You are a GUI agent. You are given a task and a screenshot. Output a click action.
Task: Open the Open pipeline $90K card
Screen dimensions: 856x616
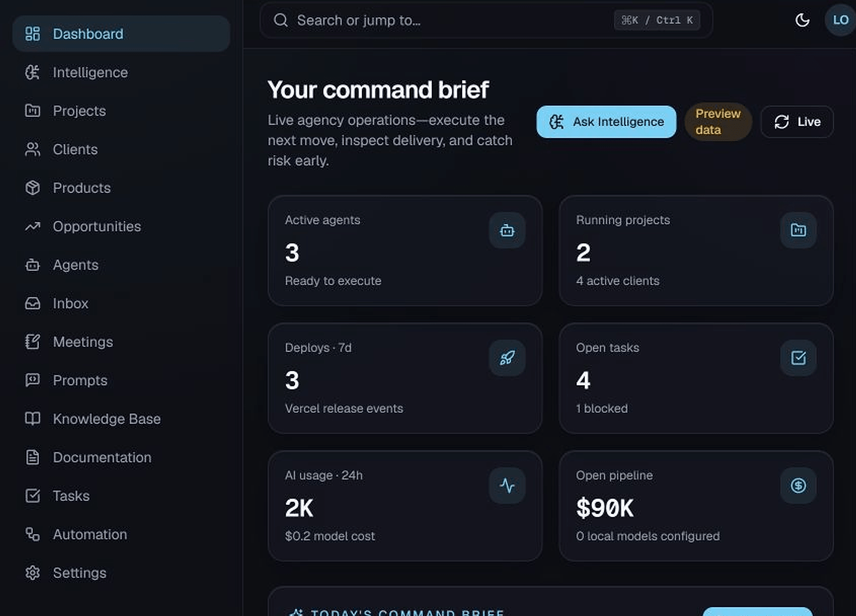pyautogui.click(x=696, y=506)
